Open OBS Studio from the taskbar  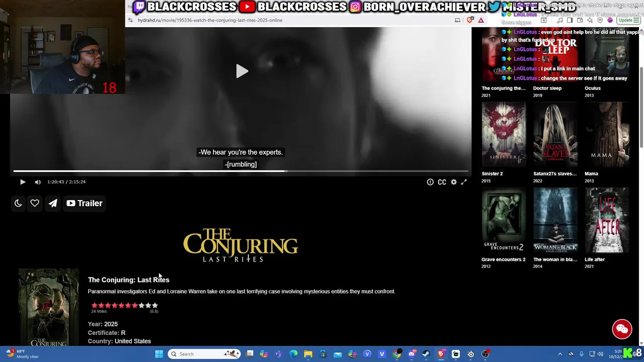pos(486,354)
